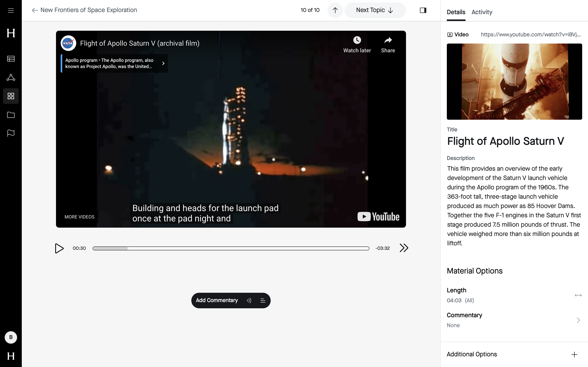Select the grid dashboard icon in sidebar

click(11, 96)
